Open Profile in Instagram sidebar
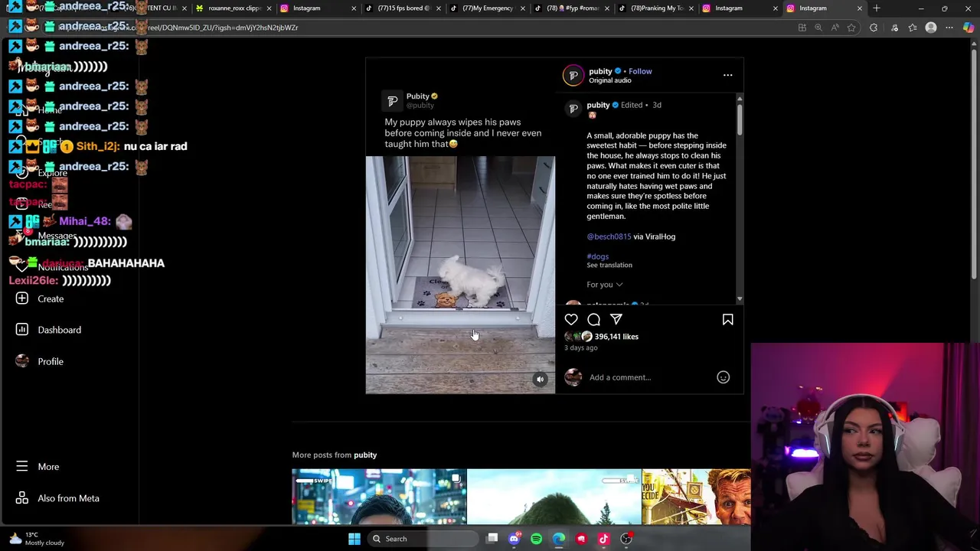The image size is (980, 551). point(51,361)
